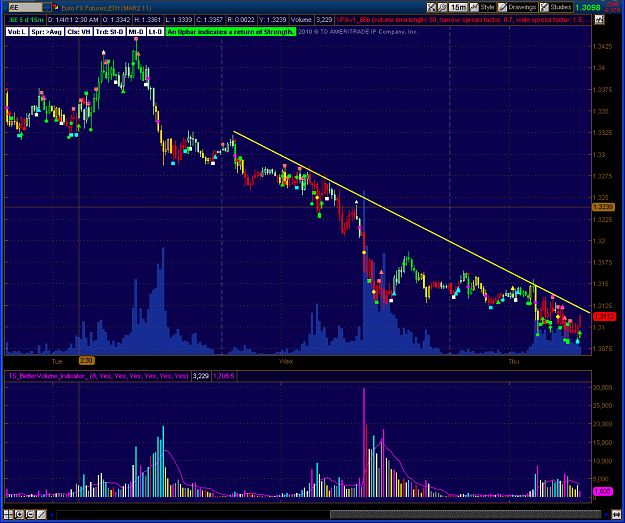Click the '/6E 5 d 15m' chart title
The width and height of the screenshot is (625, 523).
point(25,19)
